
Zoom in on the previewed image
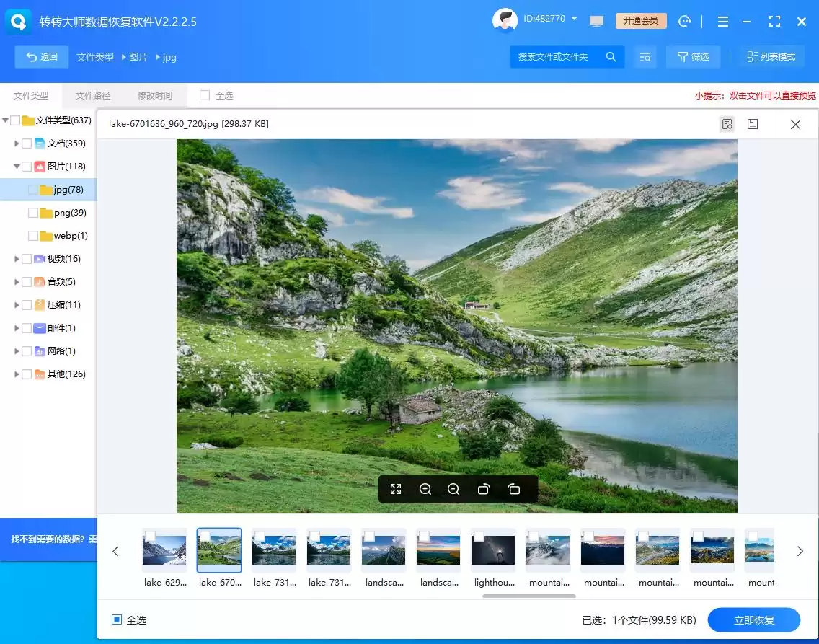click(x=425, y=489)
